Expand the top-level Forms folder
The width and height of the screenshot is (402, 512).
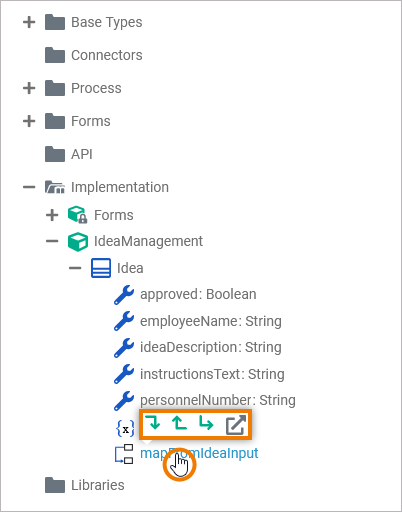coord(29,121)
